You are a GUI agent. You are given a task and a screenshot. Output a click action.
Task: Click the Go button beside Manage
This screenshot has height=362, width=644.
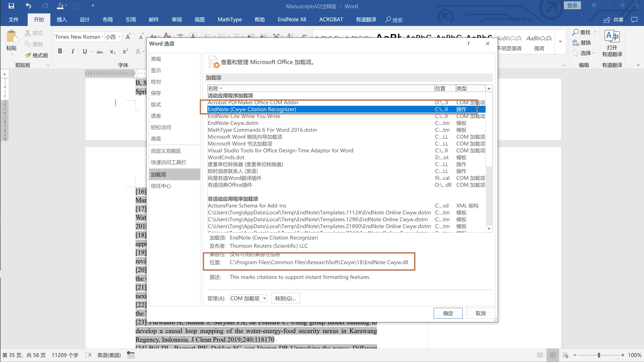point(285,298)
